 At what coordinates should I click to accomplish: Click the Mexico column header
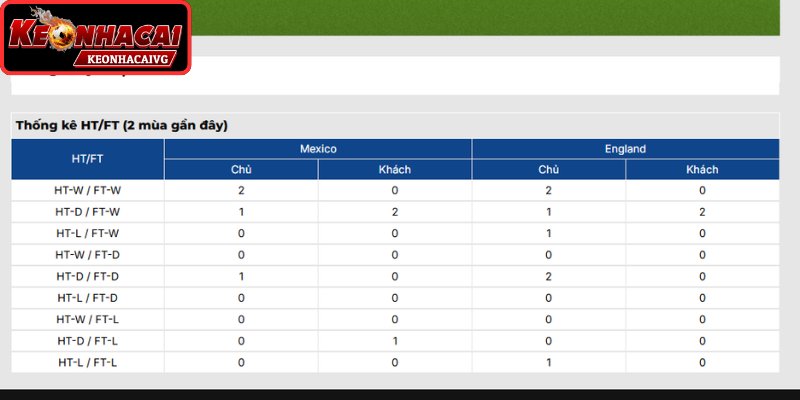pyautogui.click(x=318, y=149)
